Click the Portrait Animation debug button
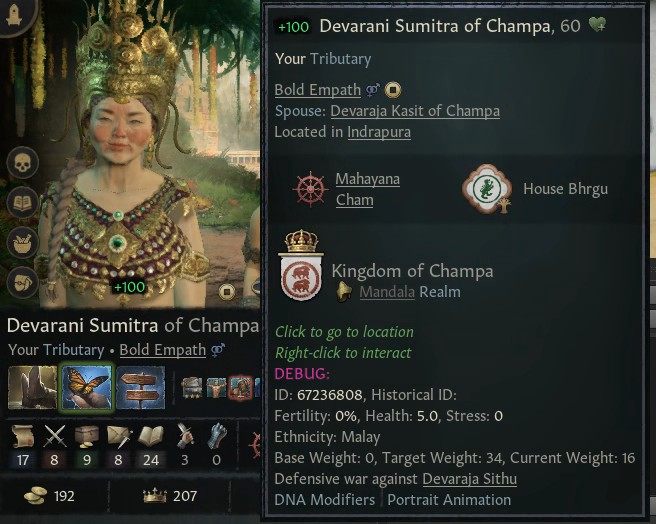This screenshot has width=656, height=524. (x=448, y=500)
